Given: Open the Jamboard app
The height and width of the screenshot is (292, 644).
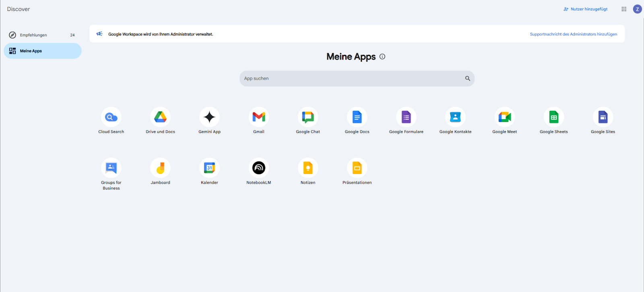Looking at the screenshot, I should click(x=160, y=168).
